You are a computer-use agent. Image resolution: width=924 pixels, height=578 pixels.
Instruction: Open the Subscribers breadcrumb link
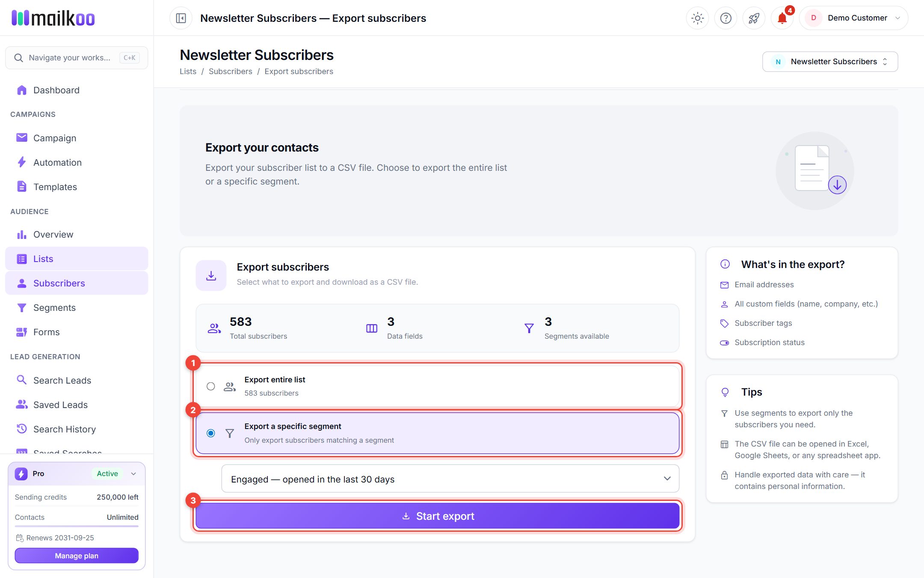tap(230, 72)
